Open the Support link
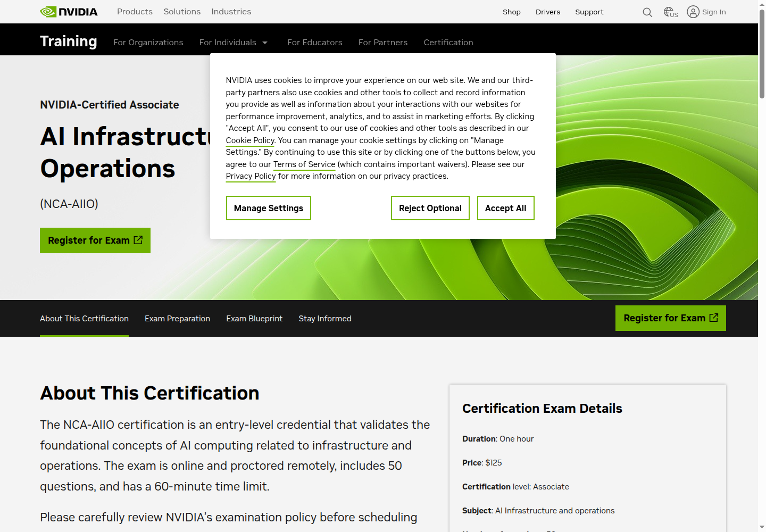Viewport: 766px width, 532px height. 589,12
